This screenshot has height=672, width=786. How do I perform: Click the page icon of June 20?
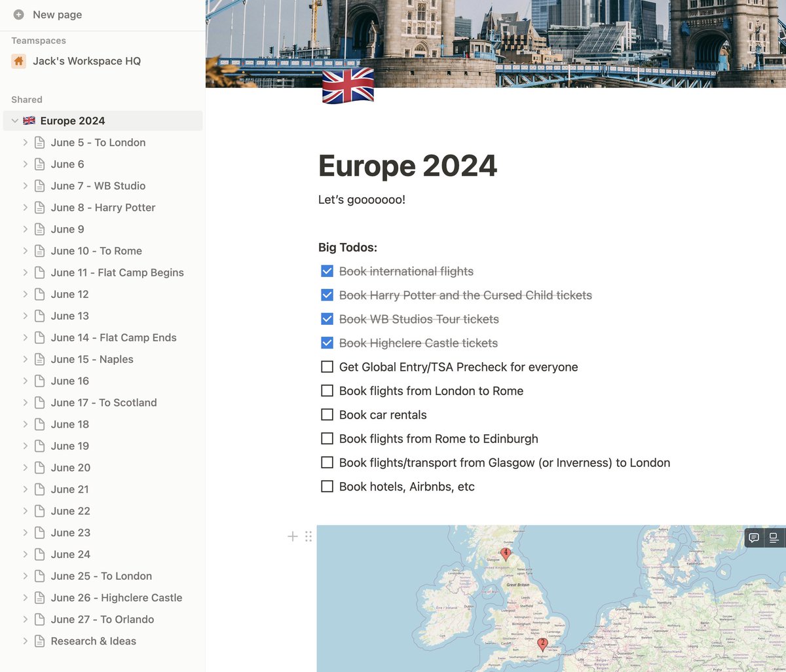pyautogui.click(x=40, y=467)
